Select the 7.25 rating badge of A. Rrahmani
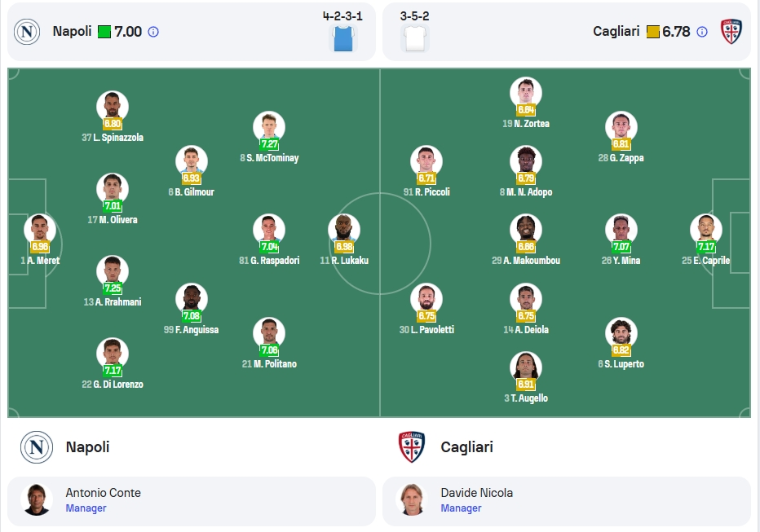This screenshot has height=532, width=760. tap(113, 288)
